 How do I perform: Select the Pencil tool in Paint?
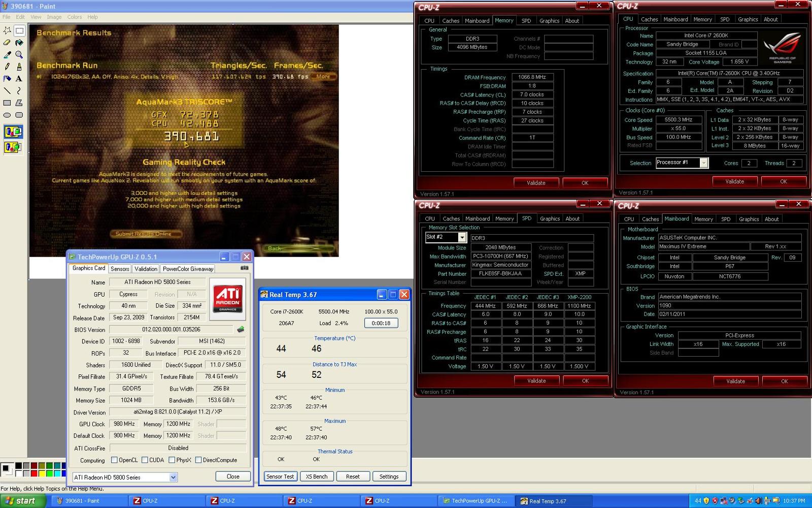click(x=7, y=67)
